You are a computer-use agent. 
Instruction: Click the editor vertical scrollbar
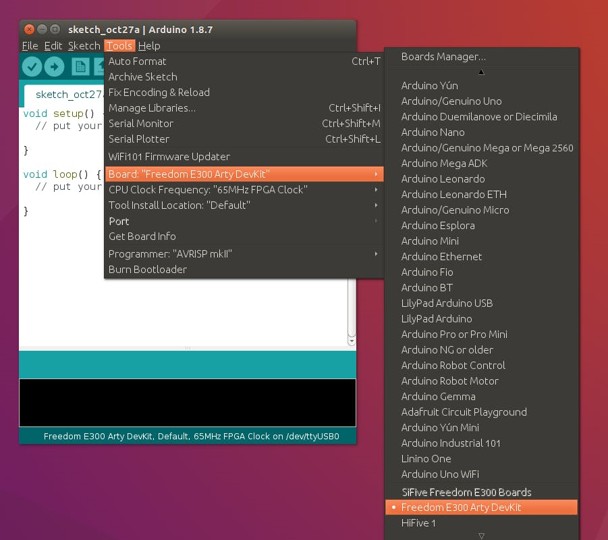click(x=351, y=310)
